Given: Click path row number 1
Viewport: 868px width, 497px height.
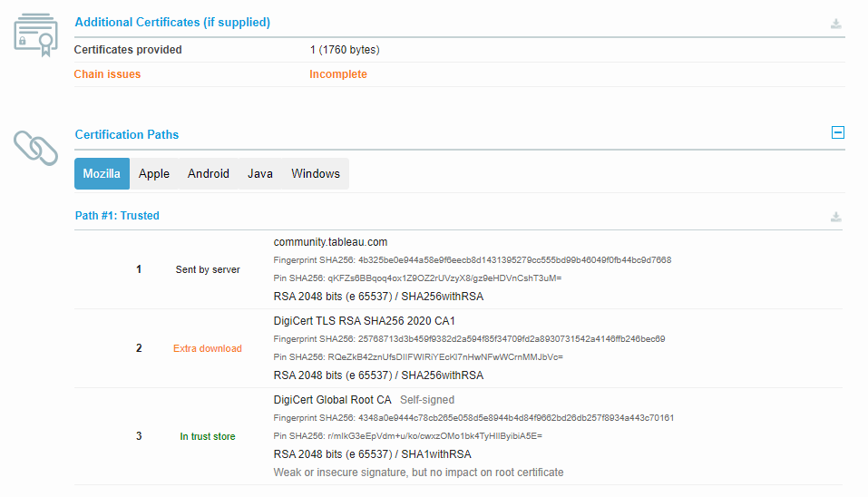Looking at the screenshot, I should point(139,269).
